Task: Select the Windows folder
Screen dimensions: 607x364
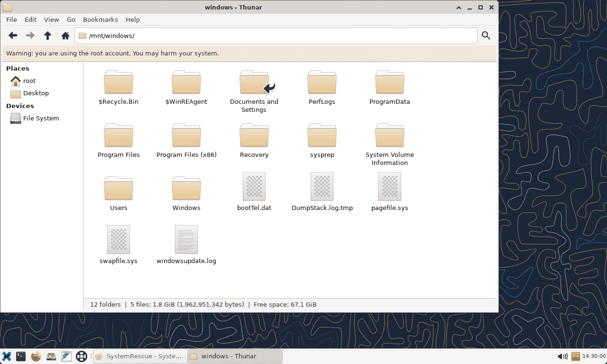Action: (x=186, y=194)
